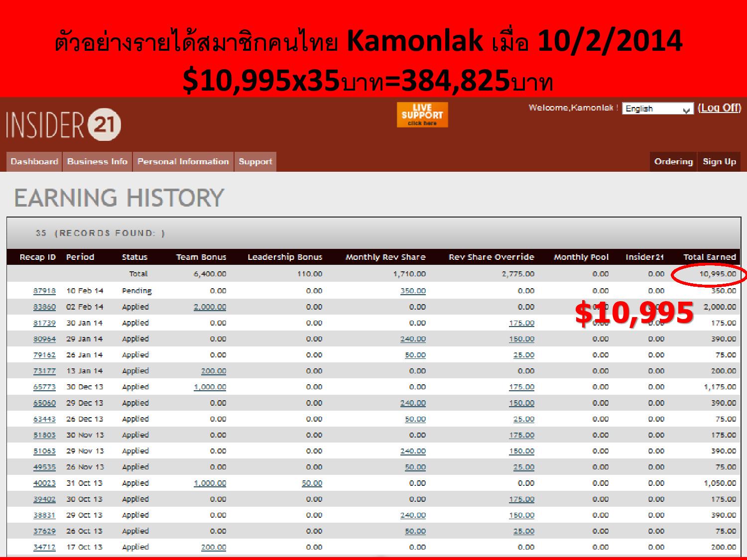Open recap ID 34712

click(x=44, y=547)
